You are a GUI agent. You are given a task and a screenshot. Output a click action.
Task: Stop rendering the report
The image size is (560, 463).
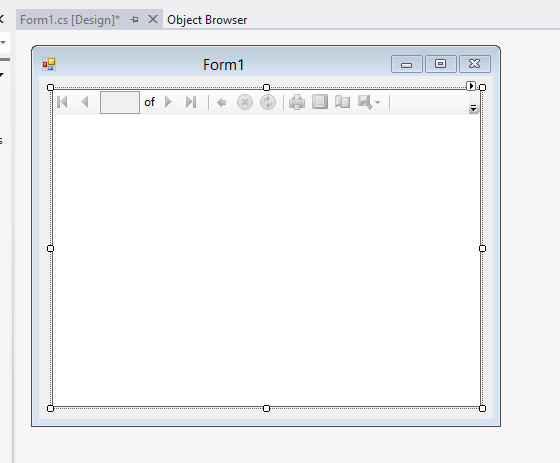245,102
